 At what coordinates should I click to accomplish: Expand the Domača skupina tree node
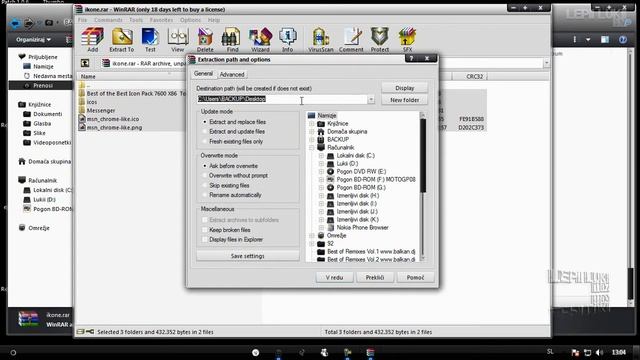tap(312, 131)
